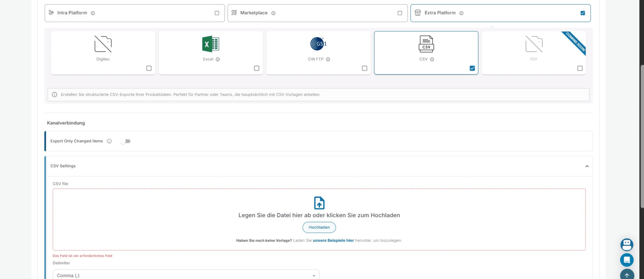Select the Extra Platform label
The image size is (644, 279).
pyautogui.click(x=440, y=13)
